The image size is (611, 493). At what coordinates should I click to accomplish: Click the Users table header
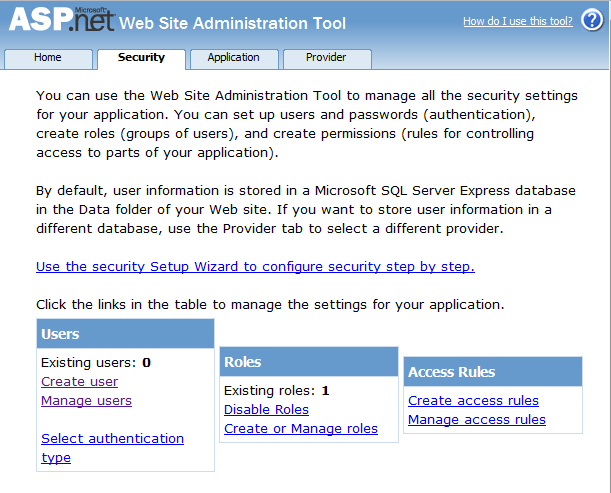125,334
